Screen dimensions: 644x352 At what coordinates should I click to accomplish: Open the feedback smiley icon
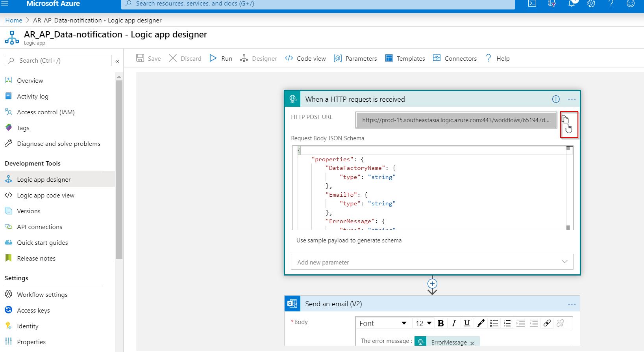631,4
